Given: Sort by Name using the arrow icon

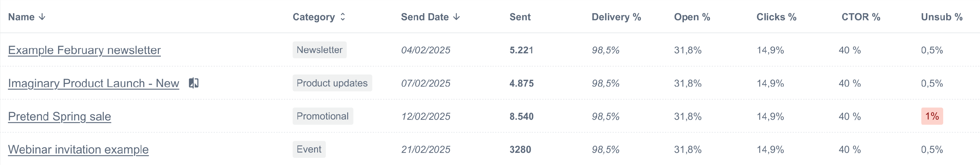Looking at the screenshot, I should (42, 17).
